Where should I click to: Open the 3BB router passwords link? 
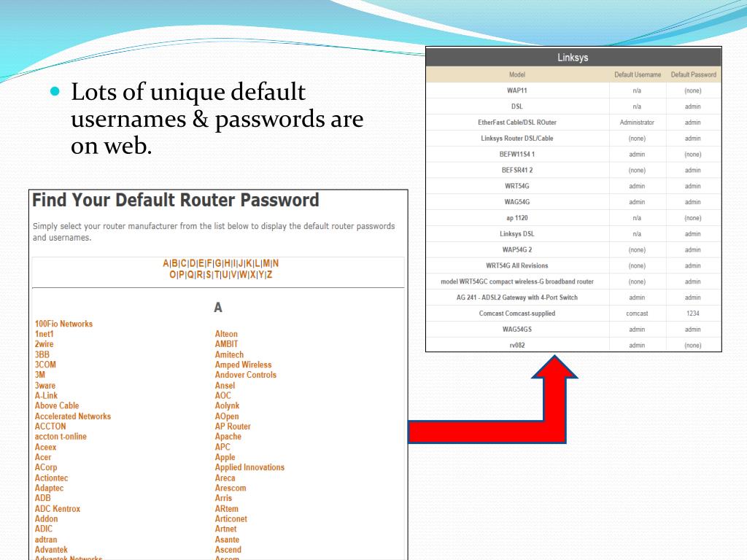pyautogui.click(x=42, y=355)
